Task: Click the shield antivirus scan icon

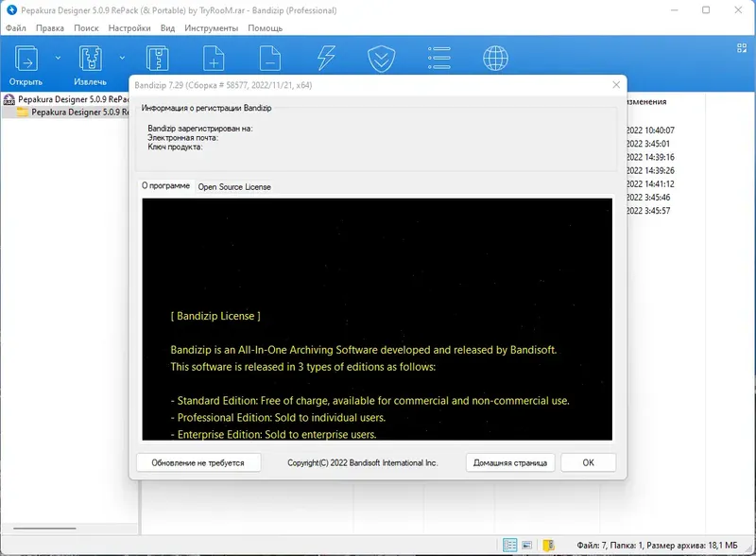Action: 381,59
